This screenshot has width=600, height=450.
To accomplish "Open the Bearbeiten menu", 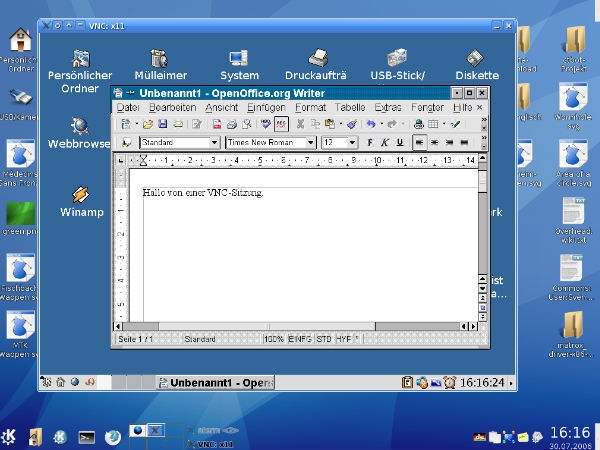I will [x=173, y=108].
